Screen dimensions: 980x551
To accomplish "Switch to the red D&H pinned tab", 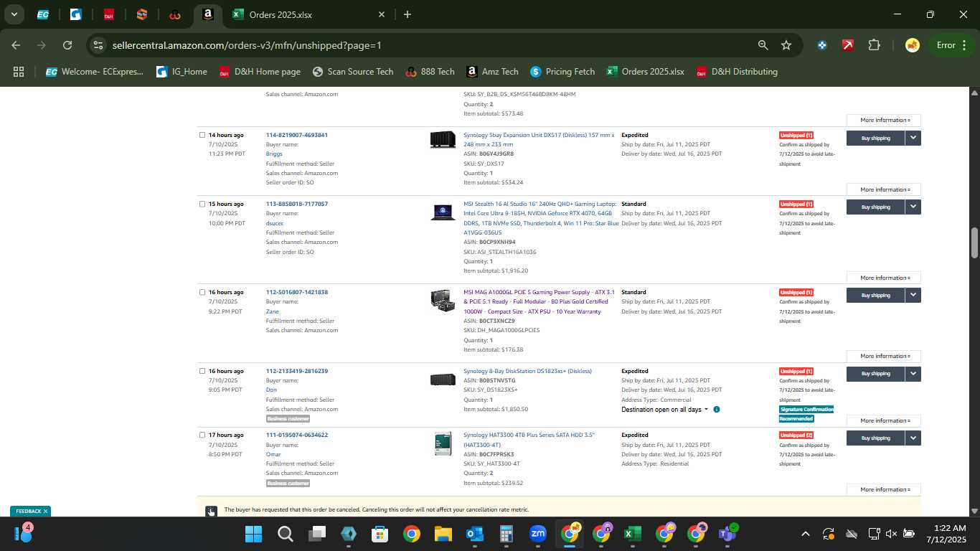I will click(108, 14).
